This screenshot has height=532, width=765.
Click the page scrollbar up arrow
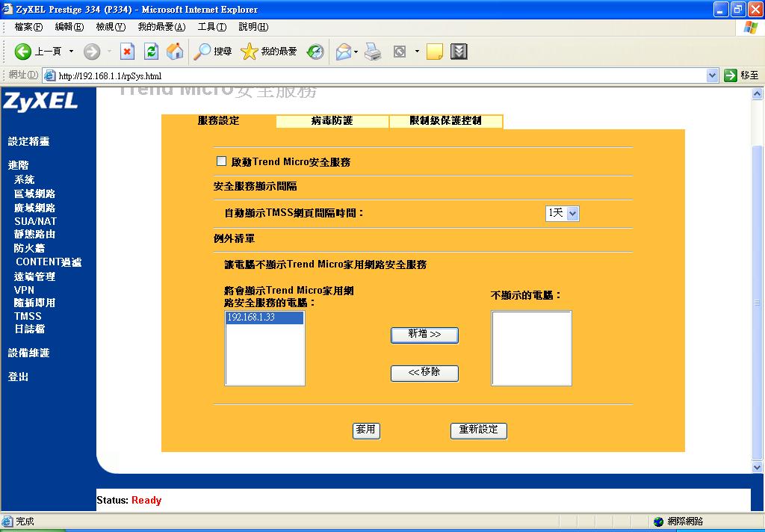758,93
